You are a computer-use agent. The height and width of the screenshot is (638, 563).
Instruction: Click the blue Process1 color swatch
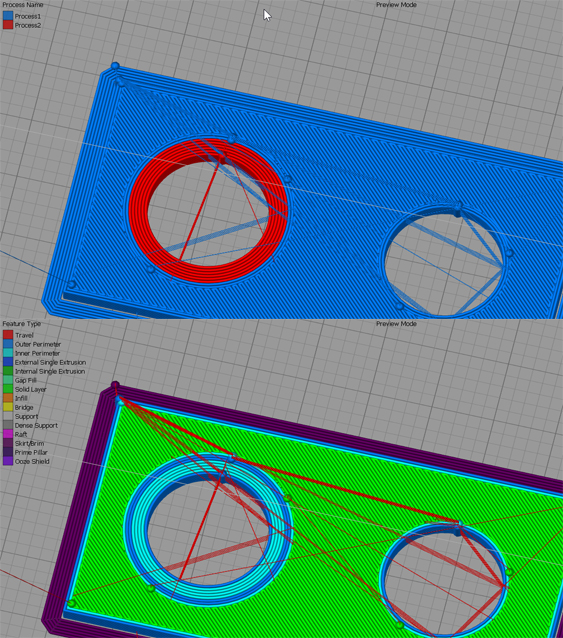point(8,16)
